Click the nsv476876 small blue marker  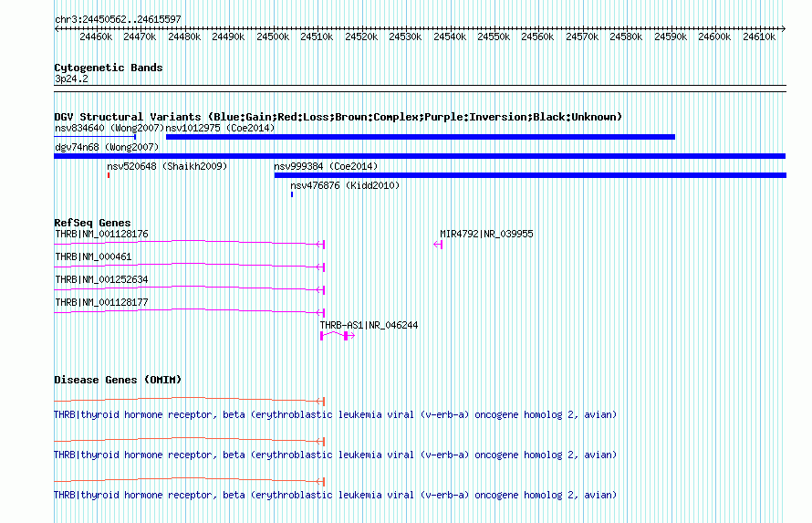pos(292,194)
